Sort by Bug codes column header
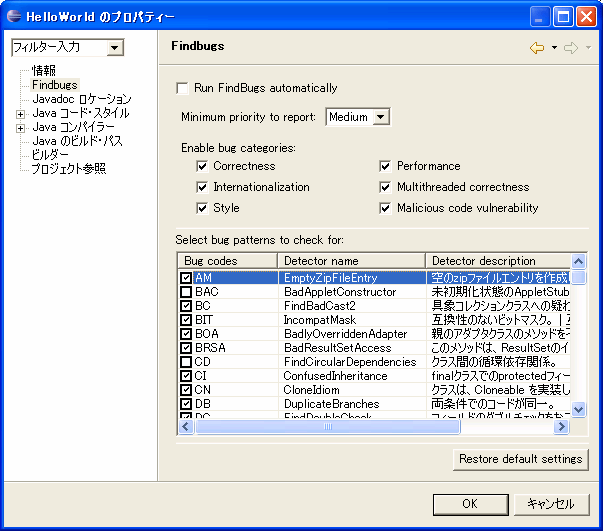 point(228,261)
